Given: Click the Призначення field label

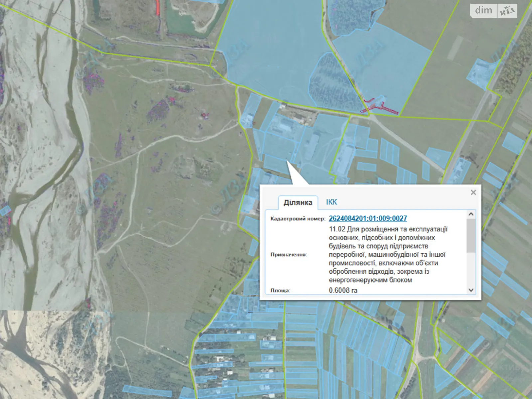Looking at the screenshot, I should (x=289, y=255).
